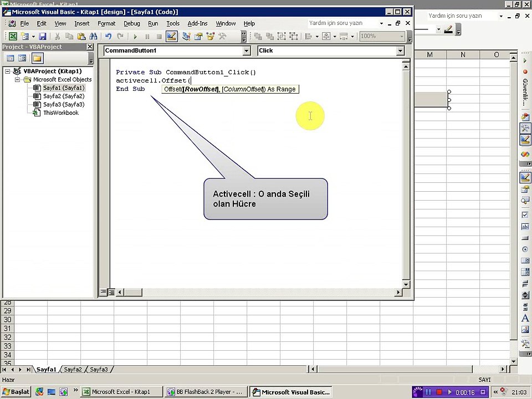The width and height of the screenshot is (532, 399).
Task: Click View Code icon in Project panel
Action: [x=11, y=58]
